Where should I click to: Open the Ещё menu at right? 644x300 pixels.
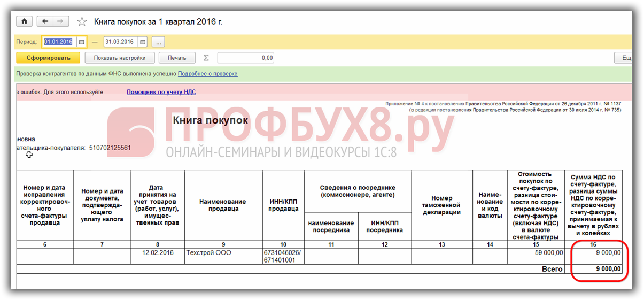pos(623,58)
